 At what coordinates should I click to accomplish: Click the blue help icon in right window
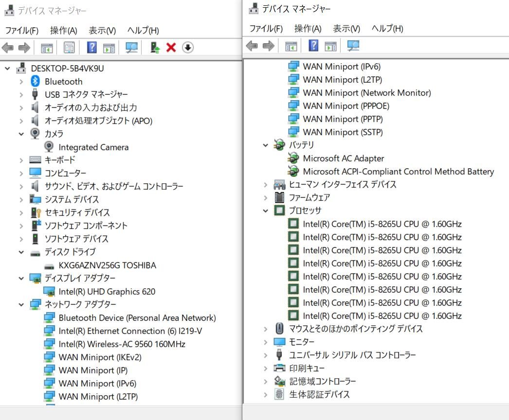click(314, 46)
